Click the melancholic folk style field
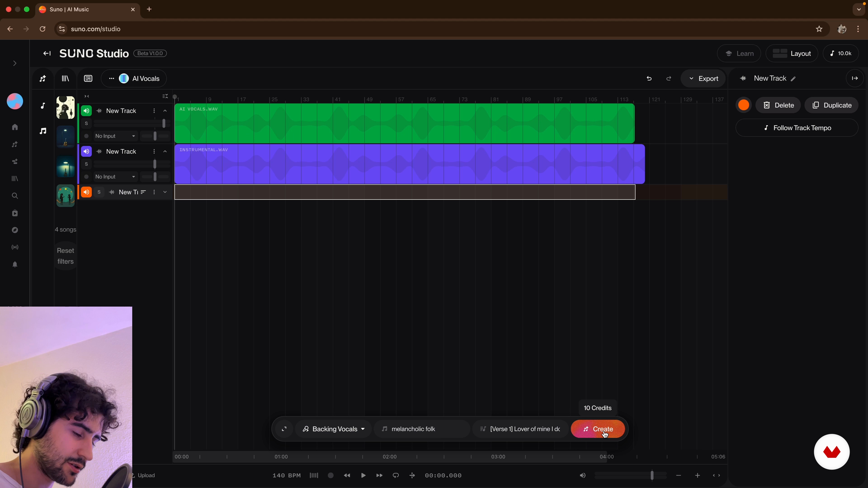This screenshot has height=488, width=868. (422, 429)
